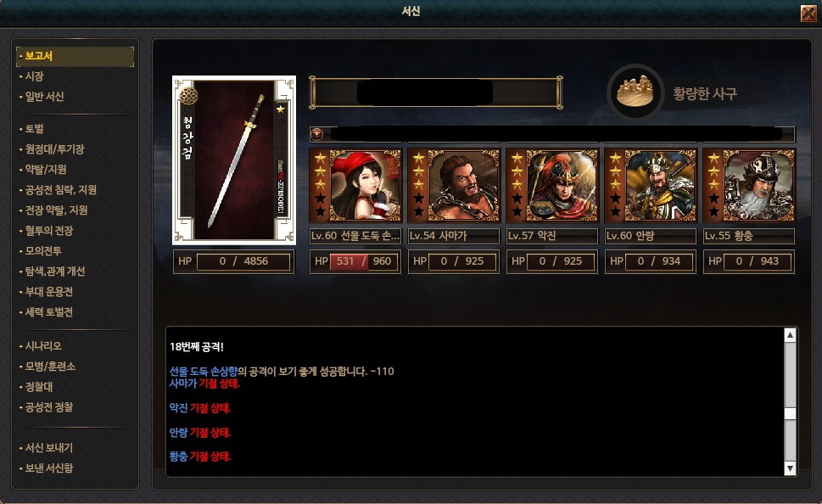Select the 황충 hero portrait

pos(749,185)
